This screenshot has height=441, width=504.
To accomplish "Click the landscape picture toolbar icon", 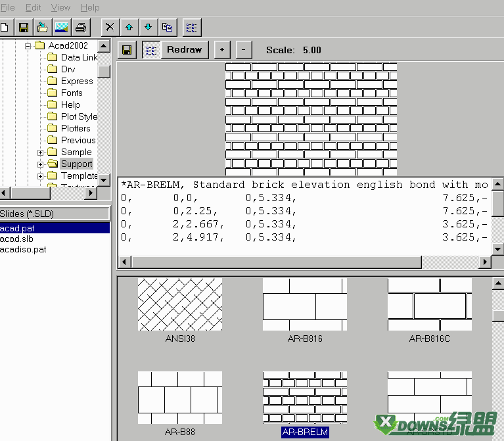I will tap(61, 28).
